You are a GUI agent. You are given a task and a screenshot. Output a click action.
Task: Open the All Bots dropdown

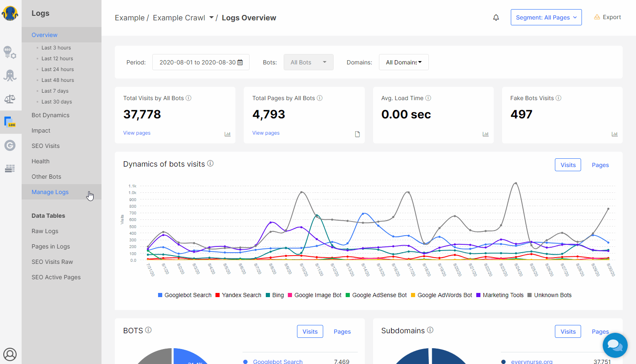[309, 62]
